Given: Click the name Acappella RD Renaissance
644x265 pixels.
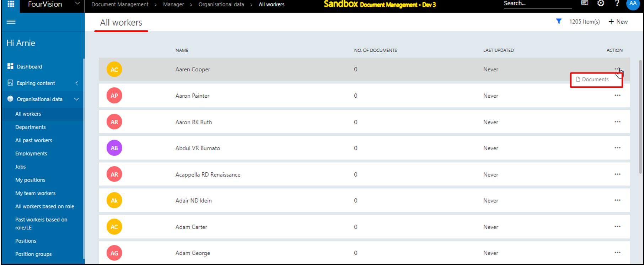Looking at the screenshot, I should click(208, 174).
